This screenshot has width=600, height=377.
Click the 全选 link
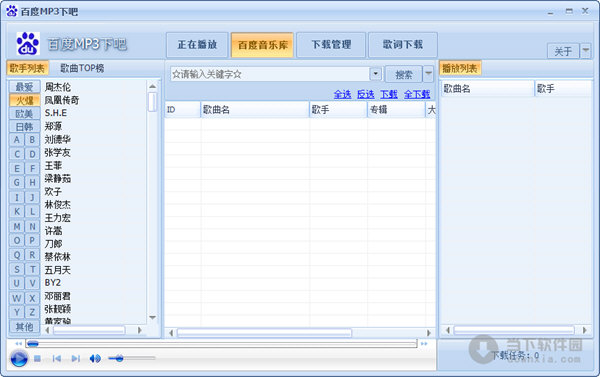pyautogui.click(x=342, y=94)
